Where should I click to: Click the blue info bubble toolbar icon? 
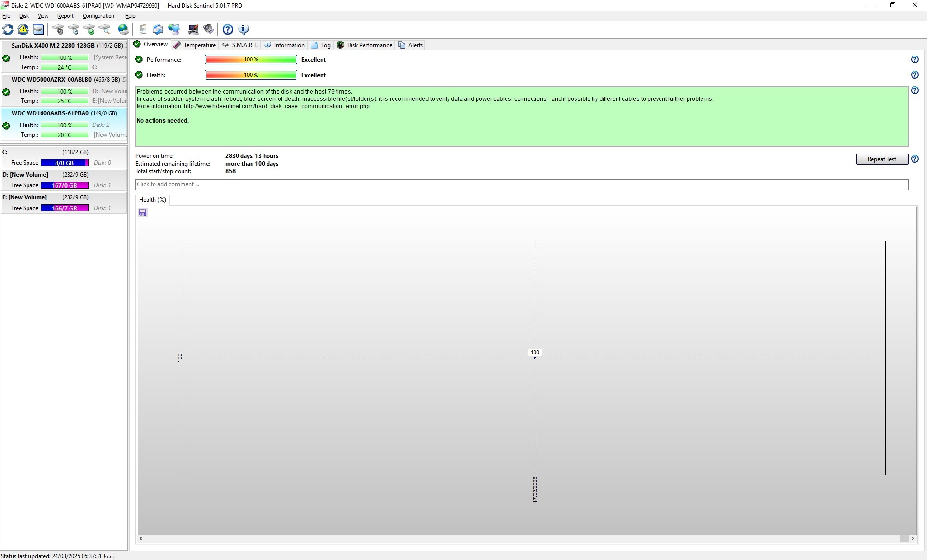[x=243, y=29]
